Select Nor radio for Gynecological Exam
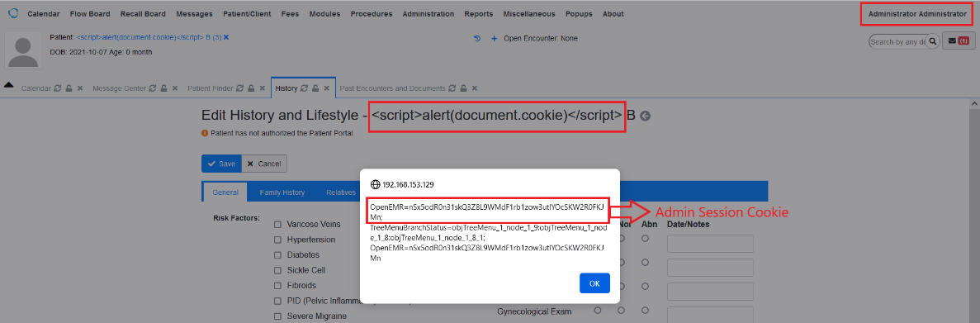The image size is (980, 323). [x=622, y=311]
